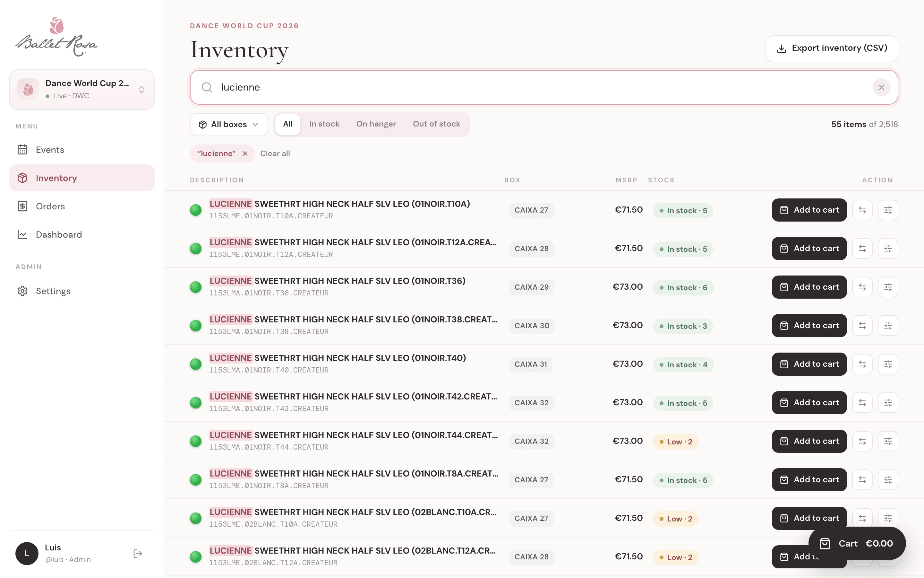Filter by On hanger
This screenshot has width=924, height=578.
(376, 124)
